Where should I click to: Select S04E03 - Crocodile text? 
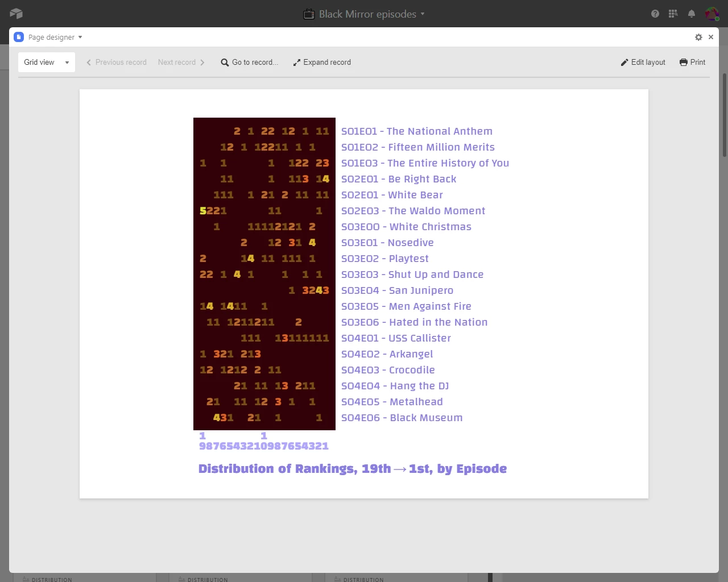pyautogui.click(x=388, y=370)
